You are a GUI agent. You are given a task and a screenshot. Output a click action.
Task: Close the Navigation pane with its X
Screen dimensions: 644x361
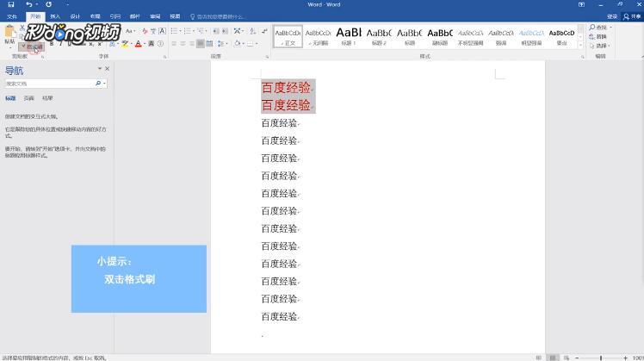[108, 69]
